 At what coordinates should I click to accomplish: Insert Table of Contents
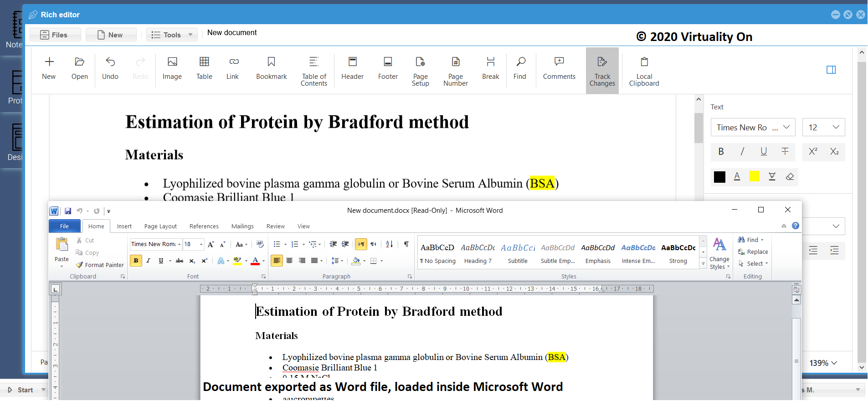(314, 72)
